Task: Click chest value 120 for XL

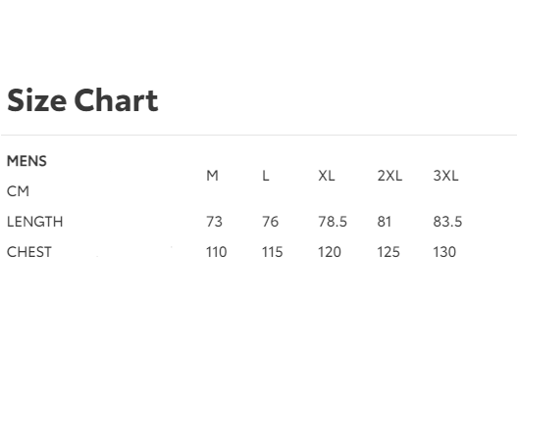Action: point(329,252)
